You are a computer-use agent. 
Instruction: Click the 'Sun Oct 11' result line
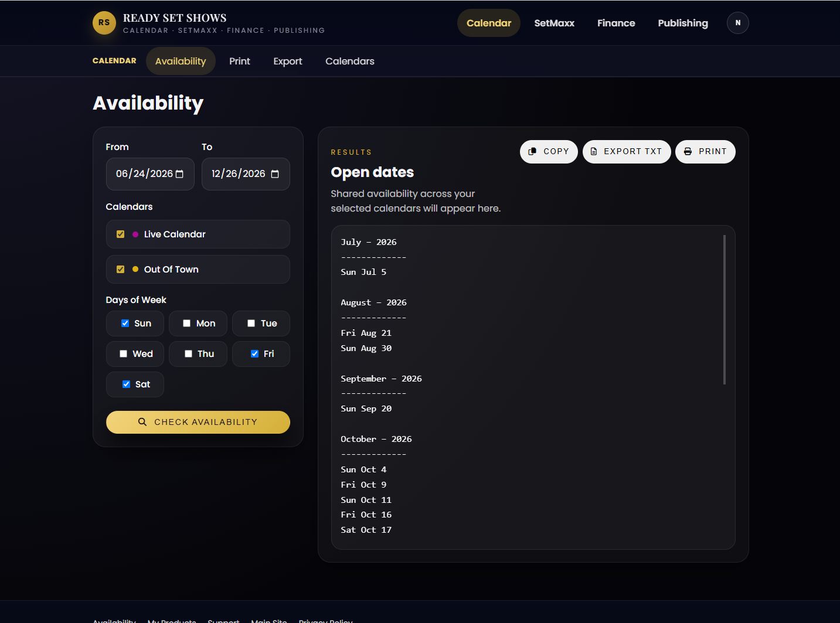click(366, 500)
